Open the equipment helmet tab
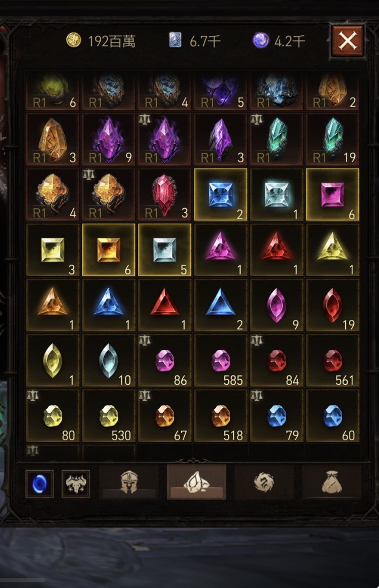 [129, 482]
